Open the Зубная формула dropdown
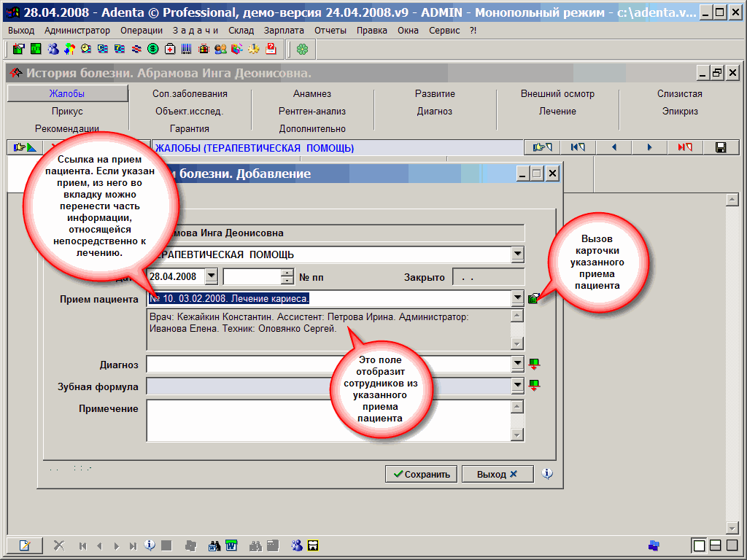The image size is (747, 560). coord(517,385)
